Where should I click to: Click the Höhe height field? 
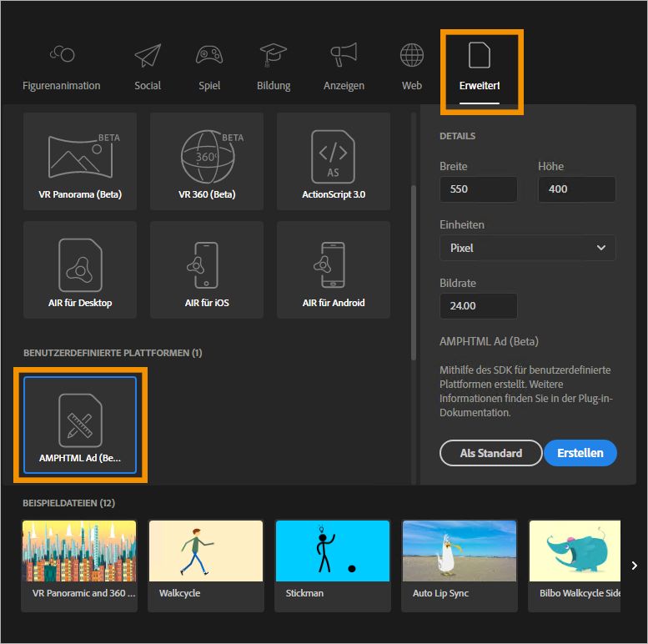(x=576, y=189)
